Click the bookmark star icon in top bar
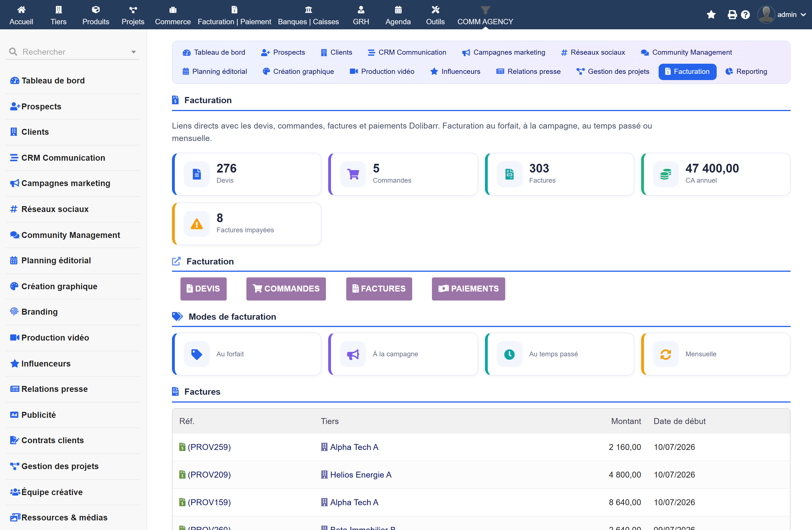This screenshot has width=812, height=530. coord(711,15)
